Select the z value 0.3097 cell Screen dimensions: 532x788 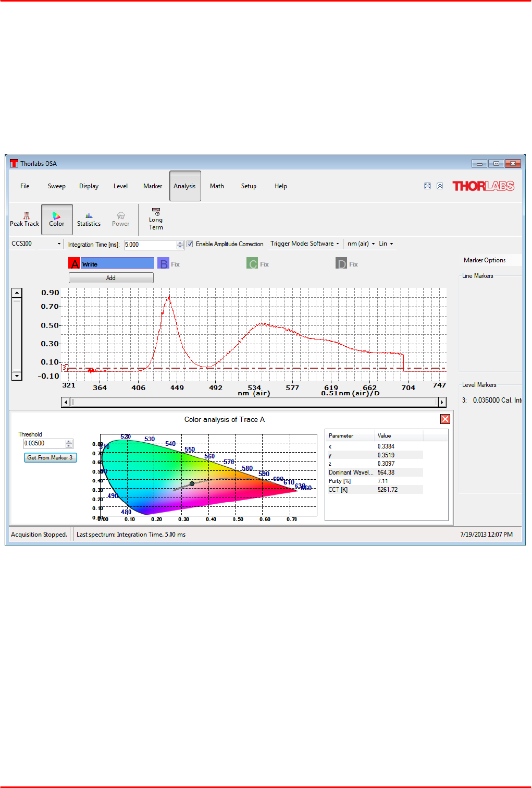click(386, 464)
